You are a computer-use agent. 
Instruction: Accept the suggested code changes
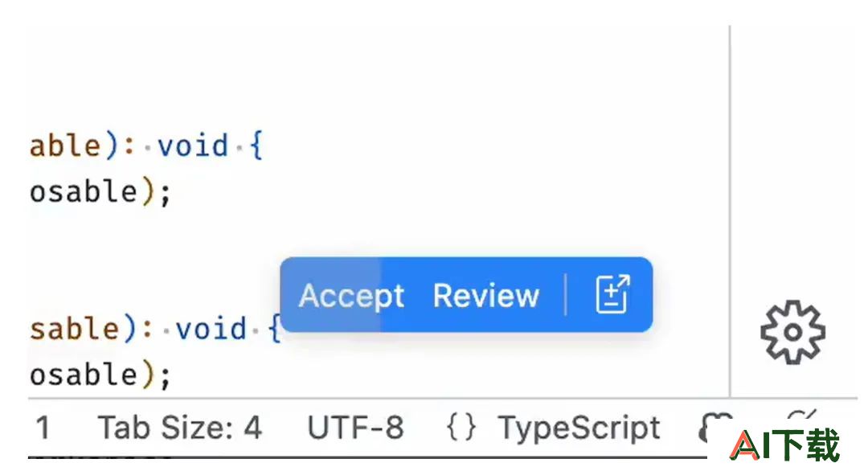pos(351,296)
